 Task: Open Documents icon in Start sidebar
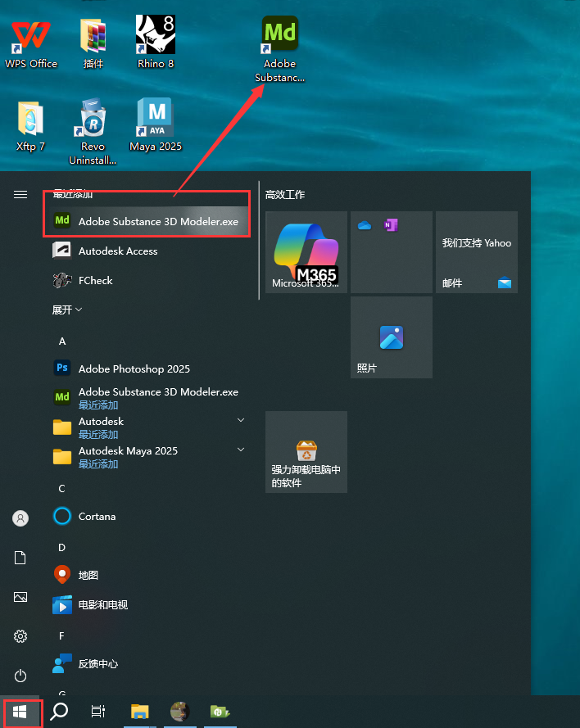point(20,558)
